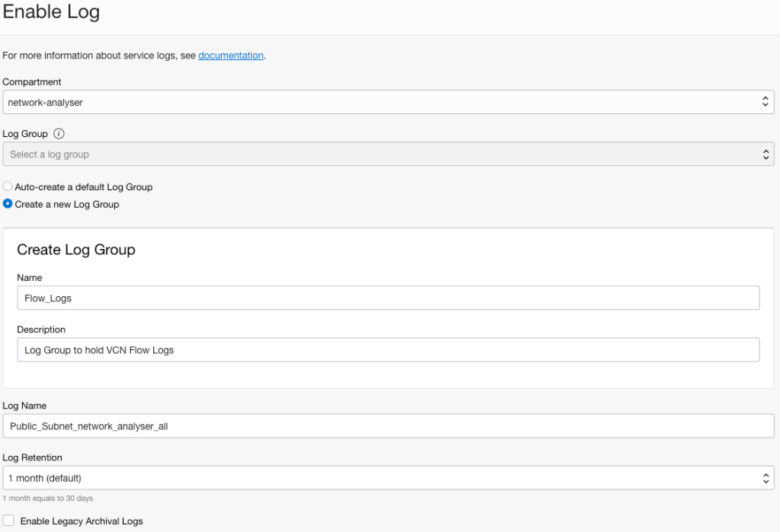This screenshot has width=780, height=532.
Task: Open the documentation link
Action: (231, 56)
